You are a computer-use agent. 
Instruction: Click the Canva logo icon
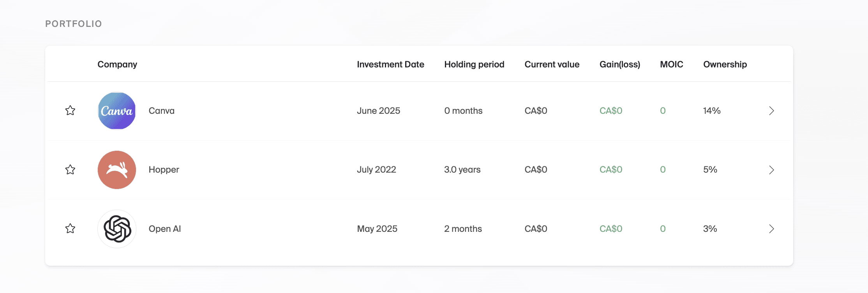click(x=117, y=111)
